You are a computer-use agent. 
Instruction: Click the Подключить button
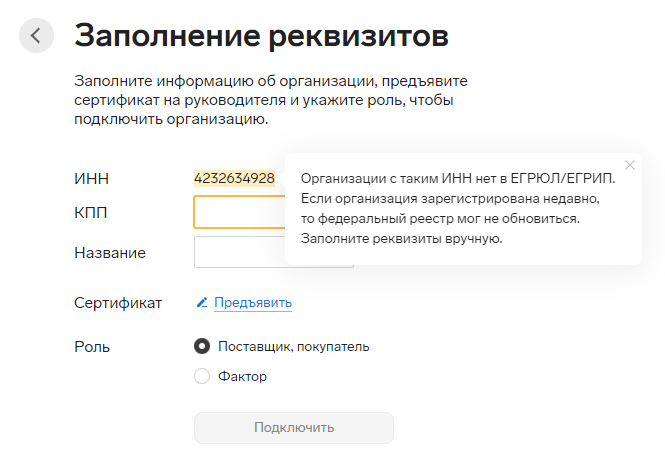(x=294, y=428)
